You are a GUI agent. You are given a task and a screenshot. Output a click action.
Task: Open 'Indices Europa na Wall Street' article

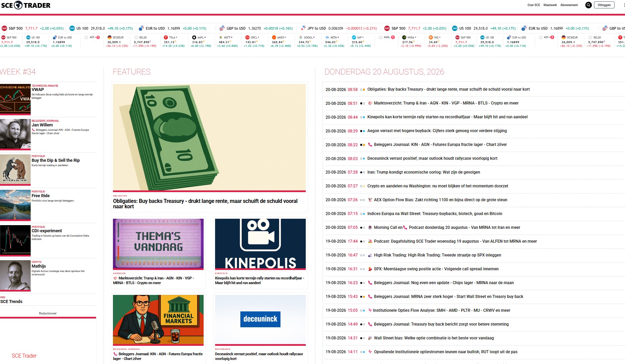point(435,214)
